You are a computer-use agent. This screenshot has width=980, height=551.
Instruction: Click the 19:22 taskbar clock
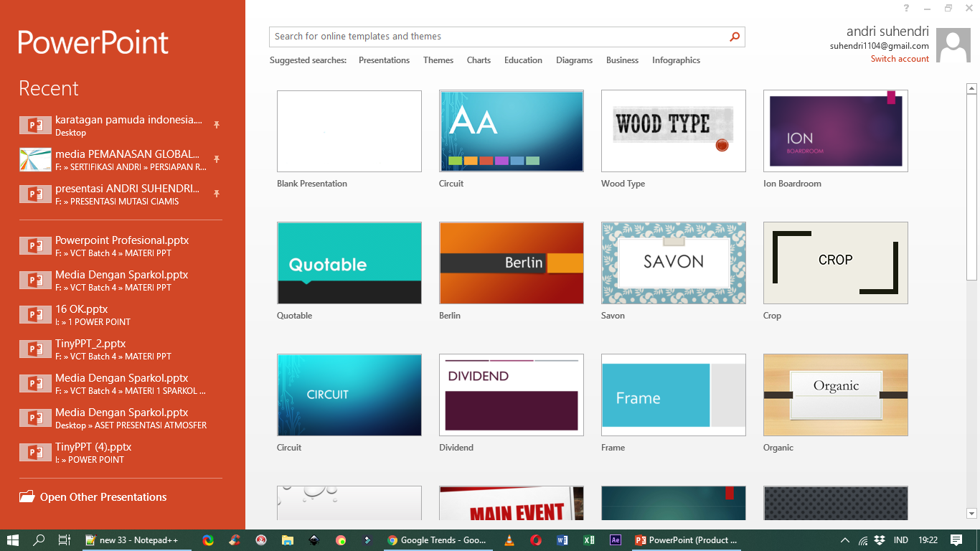tap(928, 540)
